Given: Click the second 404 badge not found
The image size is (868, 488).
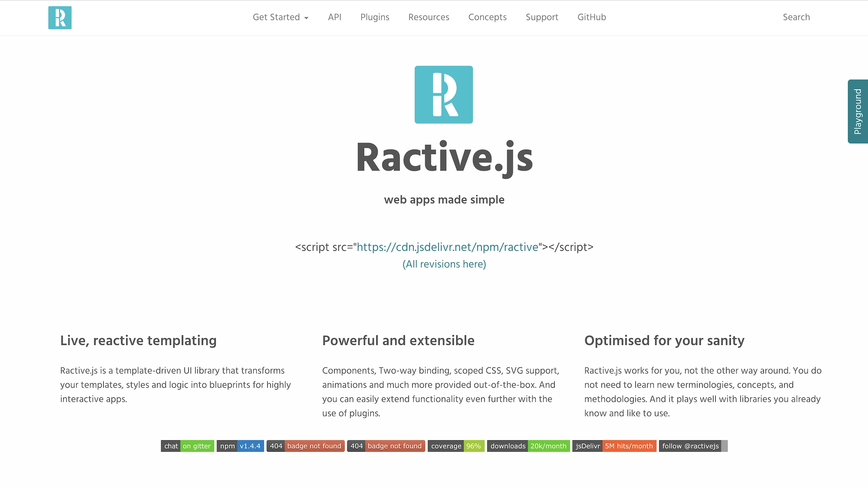Looking at the screenshot, I should (x=386, y=446).
